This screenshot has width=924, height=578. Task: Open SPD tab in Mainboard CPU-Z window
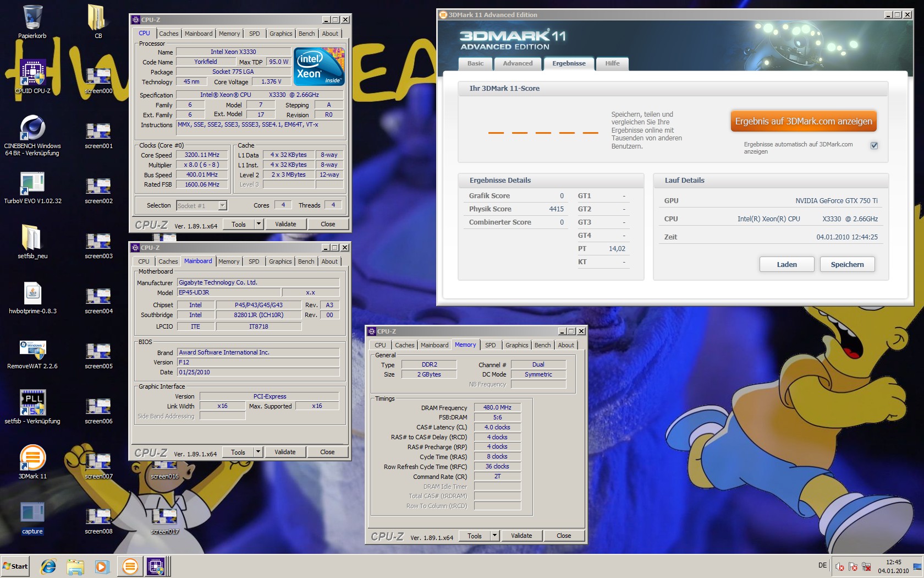tap(254, 261)
